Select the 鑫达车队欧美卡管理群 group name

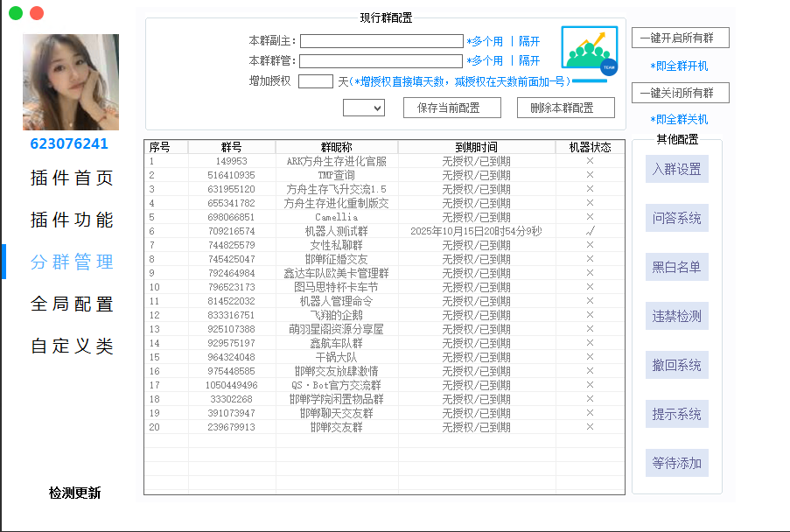point(337,273)
